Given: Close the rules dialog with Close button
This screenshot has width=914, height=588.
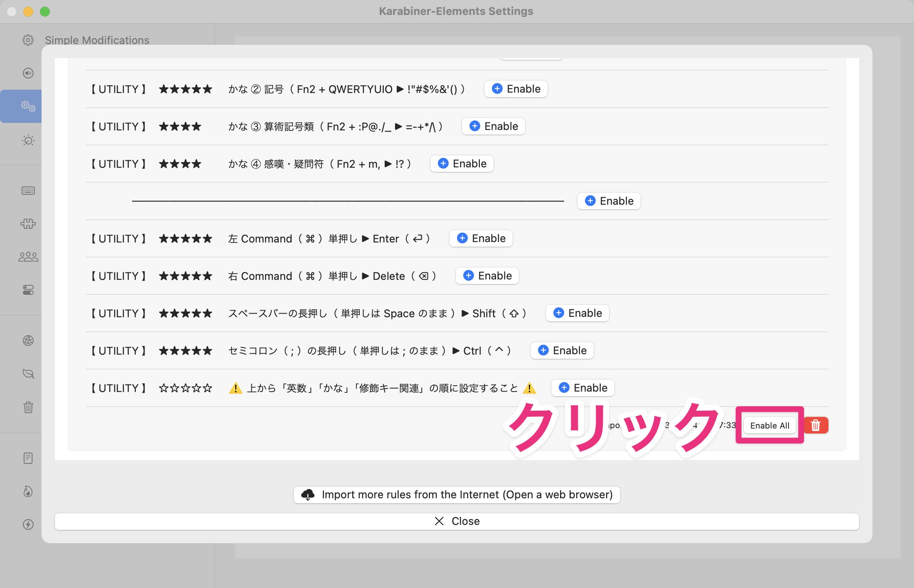Looking at the screenshot, I should [x=457, y=521].
